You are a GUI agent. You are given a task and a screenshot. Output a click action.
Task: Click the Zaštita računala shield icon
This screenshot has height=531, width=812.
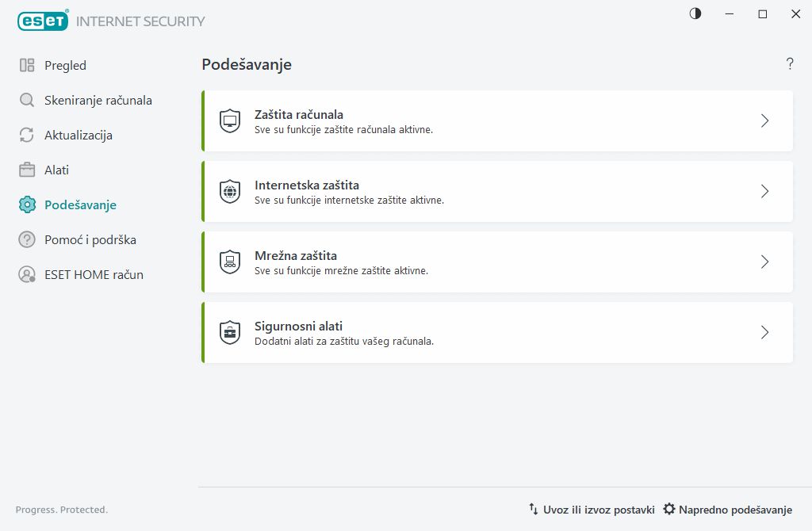click(x=230, y=121)
